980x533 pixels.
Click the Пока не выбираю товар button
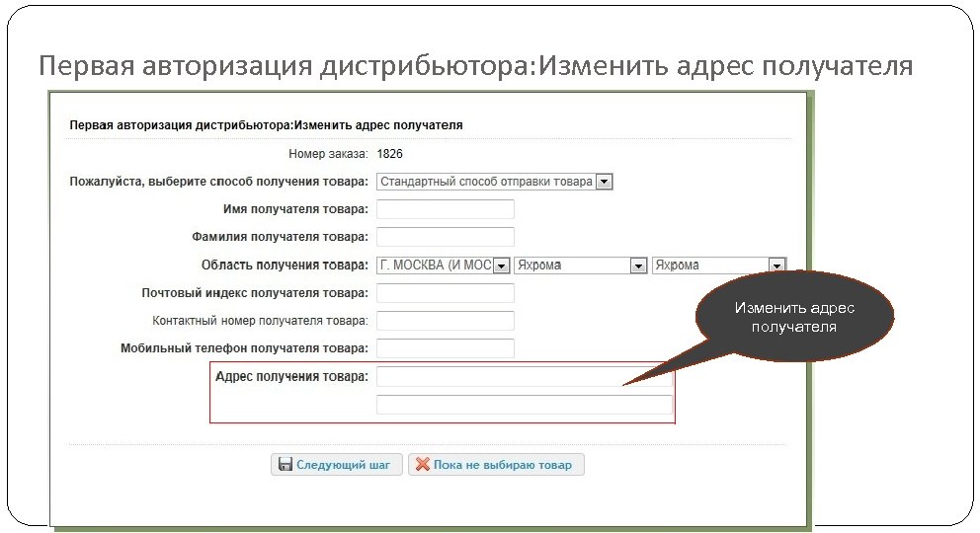[496, 464]
